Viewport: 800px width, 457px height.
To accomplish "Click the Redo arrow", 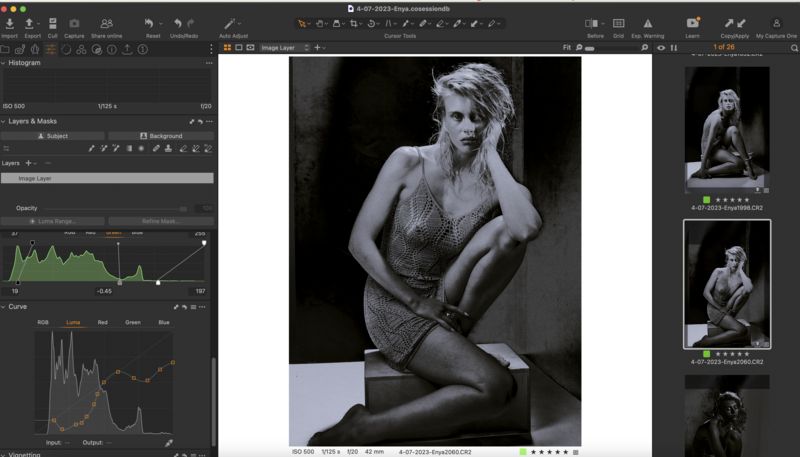I will click(191, 23).
